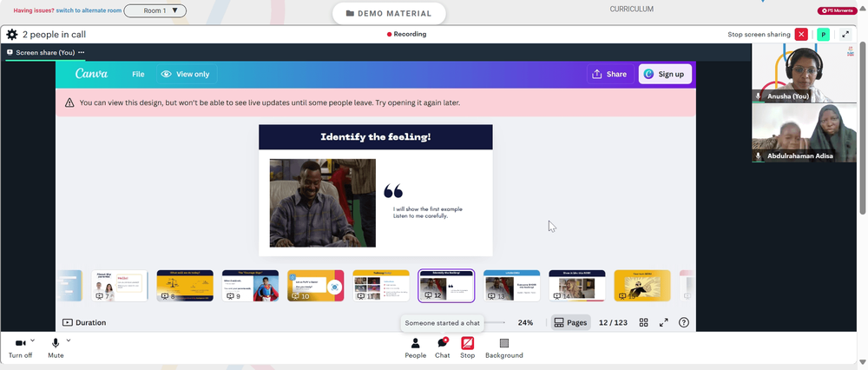Open Canva help question mark icon
This screenshot has width=868, height=370.
(684, 322)
